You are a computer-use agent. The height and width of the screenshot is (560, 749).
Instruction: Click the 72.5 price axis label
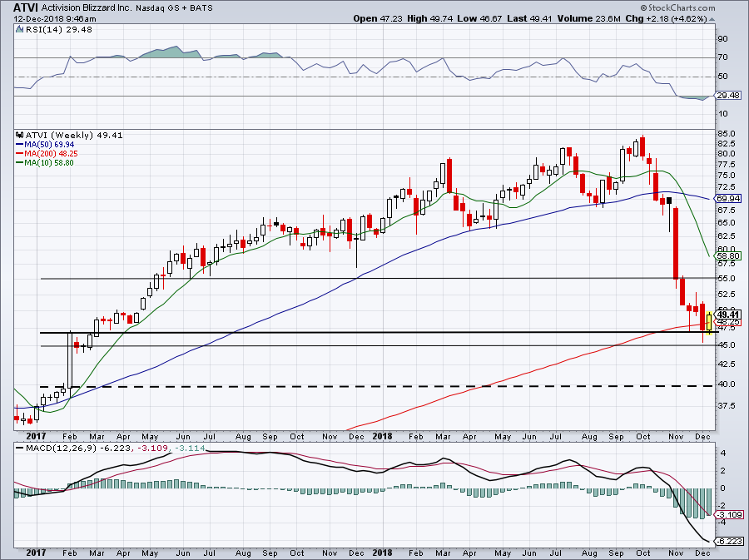(726, 186)
